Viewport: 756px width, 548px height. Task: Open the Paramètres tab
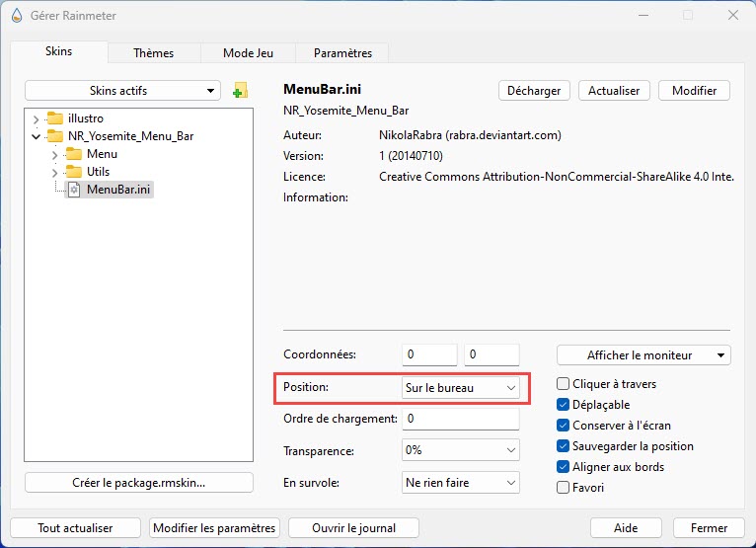[x=342, y=53]
